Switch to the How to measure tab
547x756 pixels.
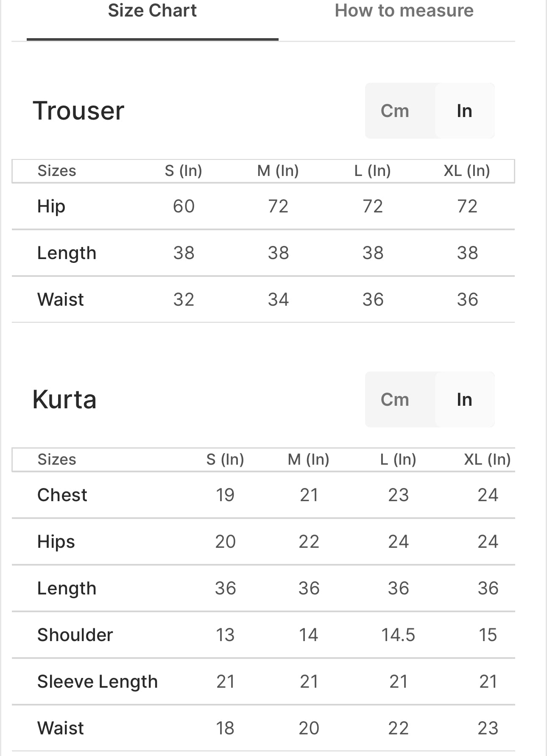point(404,11)
